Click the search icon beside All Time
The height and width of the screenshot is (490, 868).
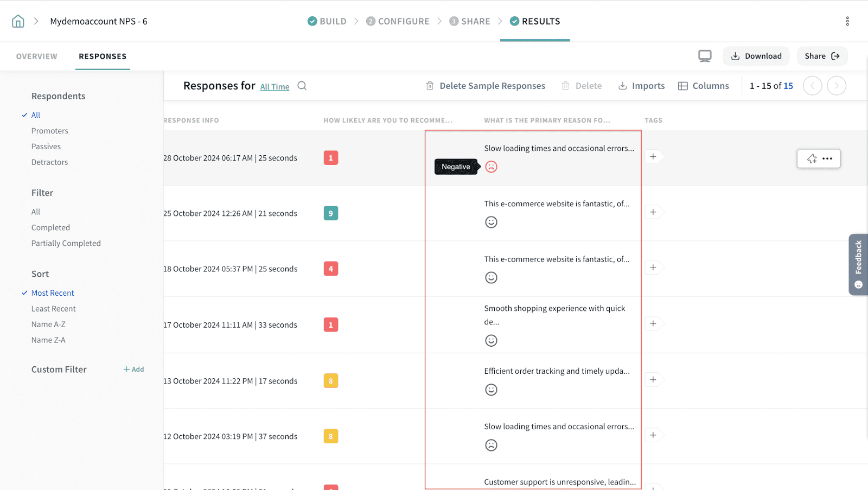[302, 86]
